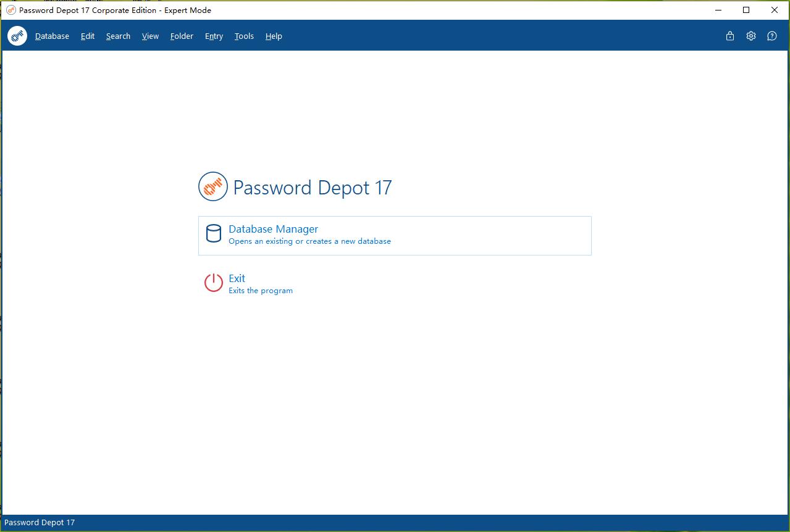Open the Help menu

point(274,36)
